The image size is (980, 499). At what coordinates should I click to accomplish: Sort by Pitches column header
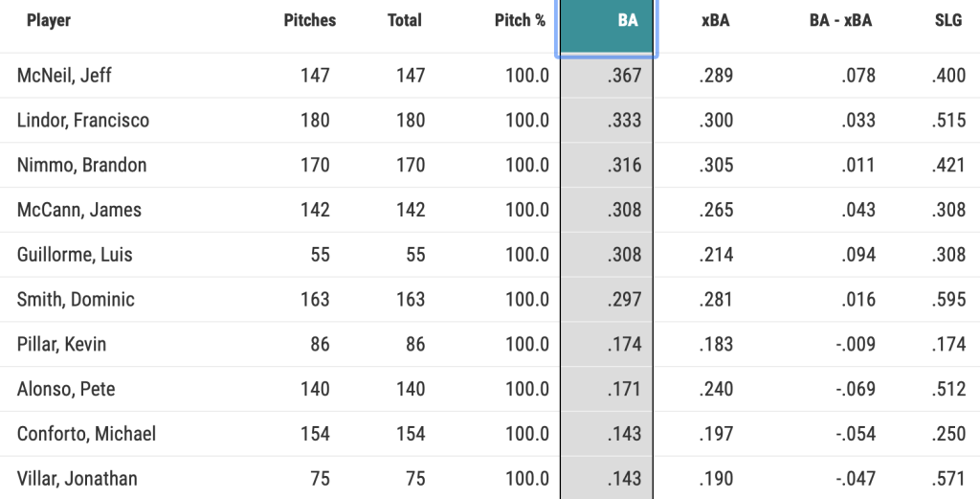309,20
